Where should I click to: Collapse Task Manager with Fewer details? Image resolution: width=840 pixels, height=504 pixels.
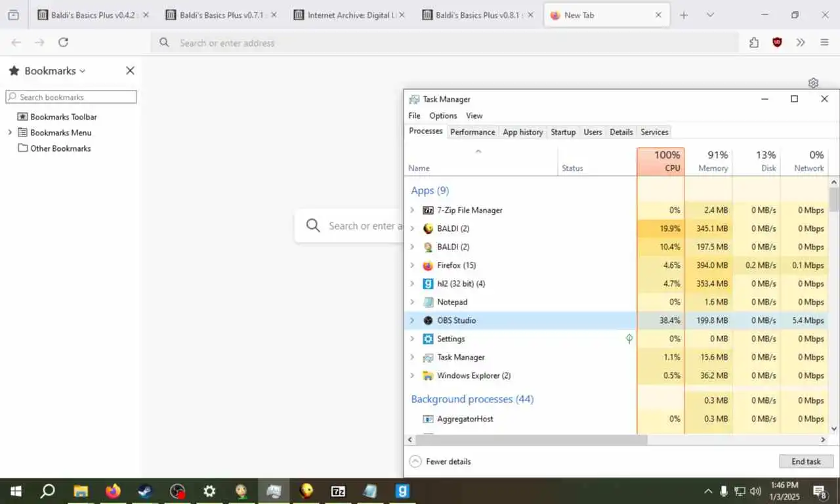point(440,461)
